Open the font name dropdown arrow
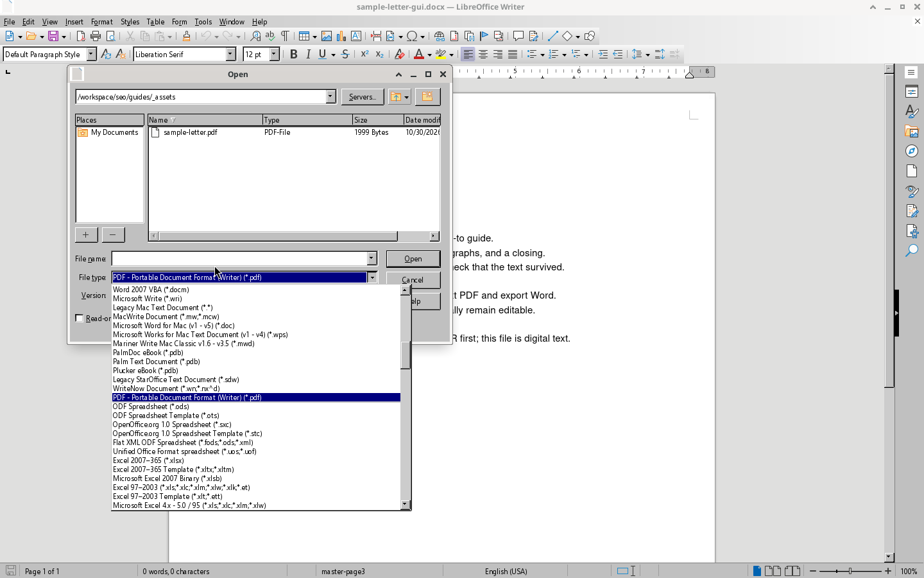This screenshot has width=924, height=578. [231, 55]
